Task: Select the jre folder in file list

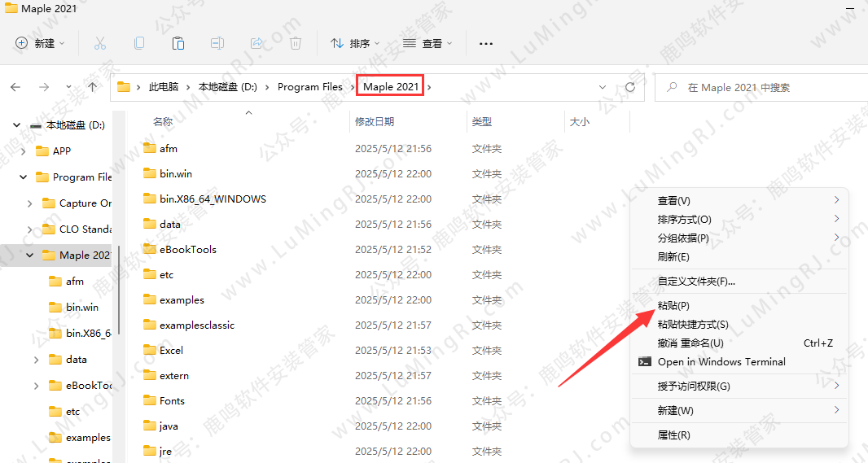Action: 157,452
